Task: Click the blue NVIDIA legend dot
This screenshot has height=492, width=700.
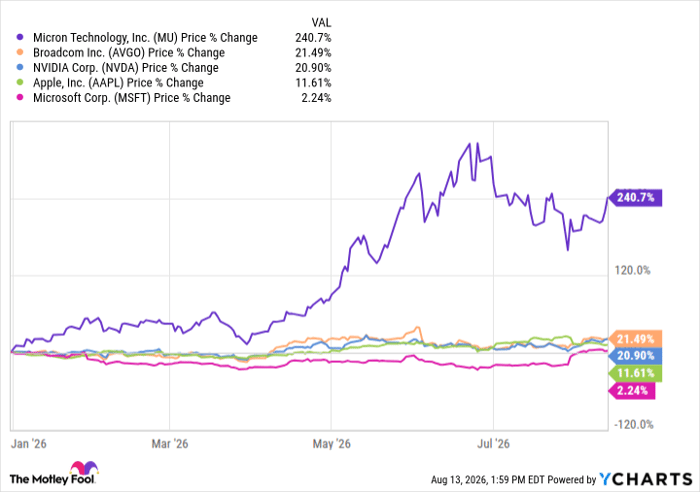Action: click(x=20, y=68)
